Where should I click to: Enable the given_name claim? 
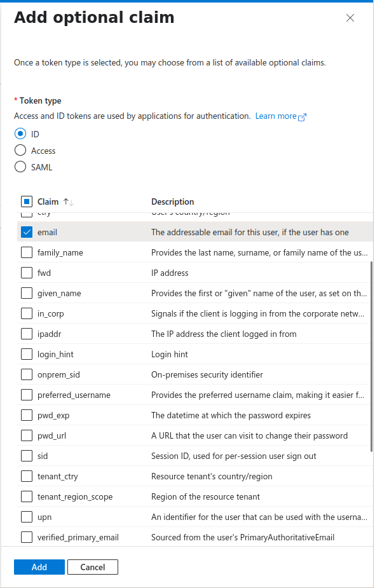26,292
